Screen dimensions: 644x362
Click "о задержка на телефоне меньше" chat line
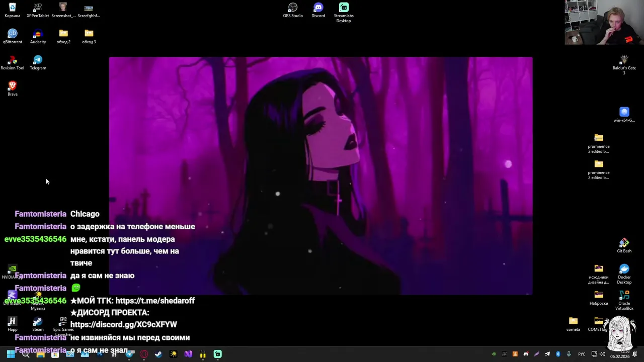[133, 227]
